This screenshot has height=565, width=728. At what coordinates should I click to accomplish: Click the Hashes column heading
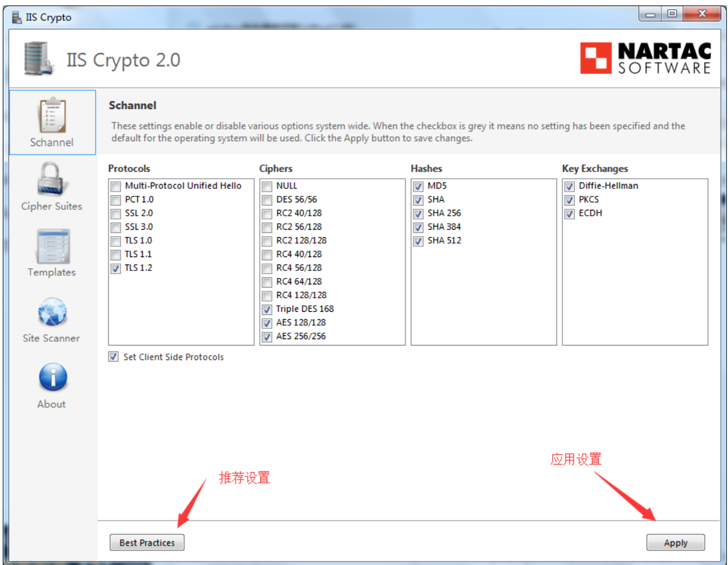click(426, 168)
